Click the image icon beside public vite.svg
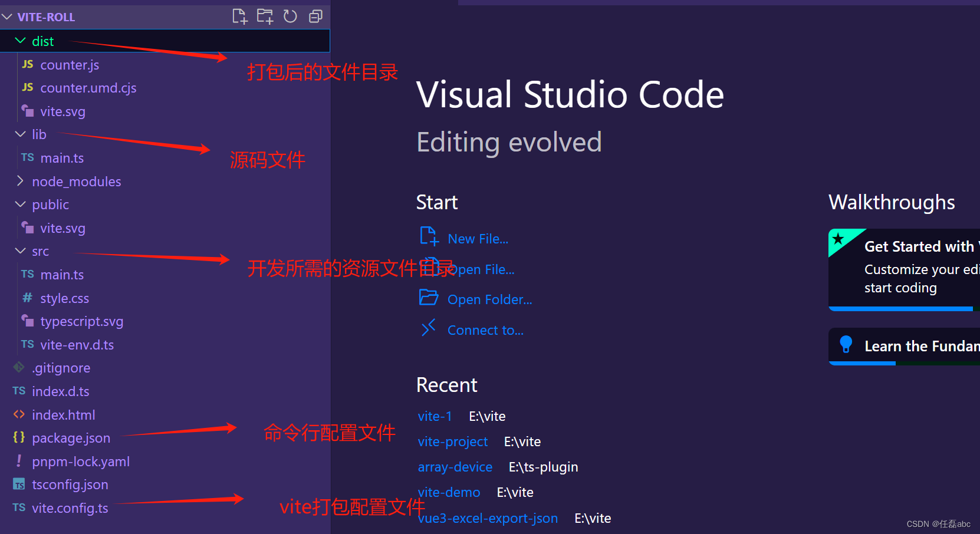This screenshot has height=534, width=980. coord(28,228)
